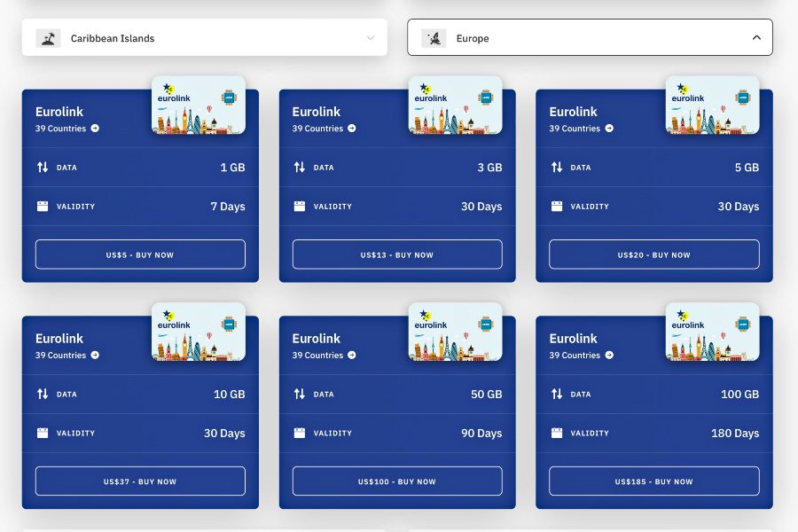
Task: Click the Europe up-chevron arrow
Action: [756, 37]
